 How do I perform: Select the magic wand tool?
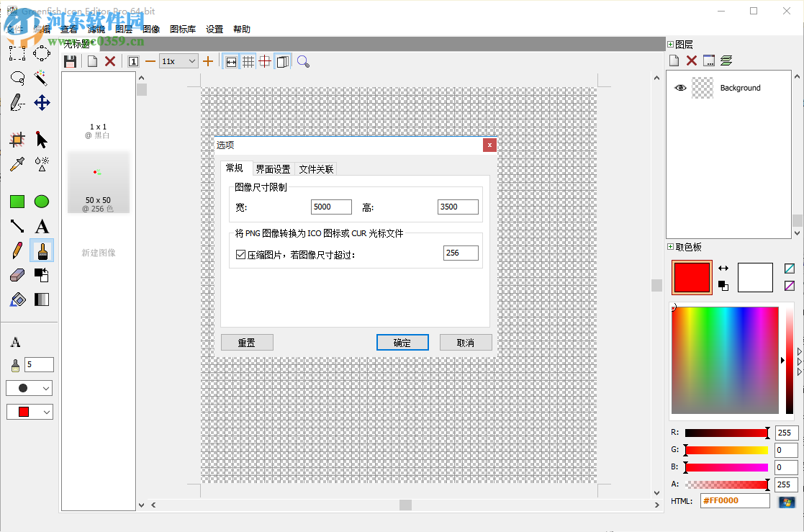[41, 78]
